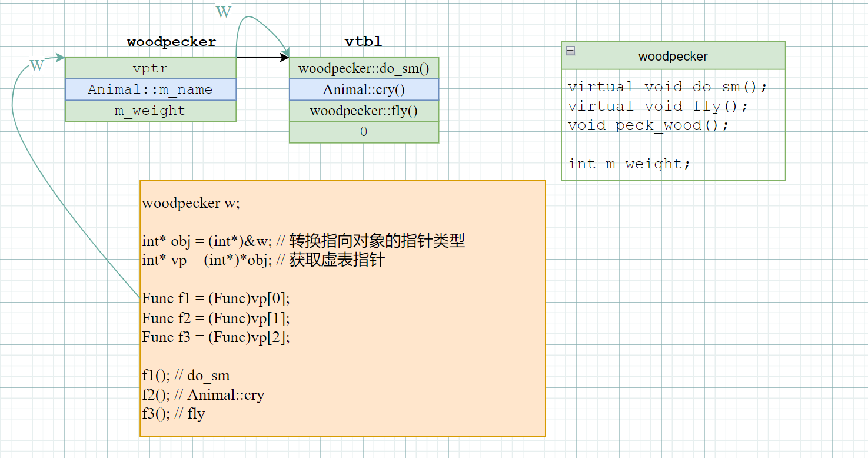This screenshot has height=458, width=868.
Task: Select 'Func f1 = (Func)vp[0];' line
Action: [x=216, y=298]
